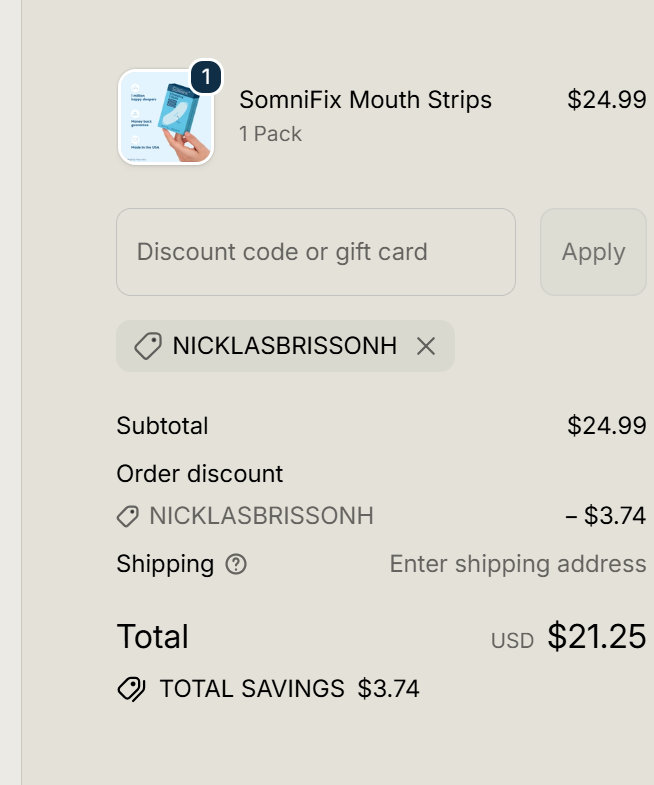Click the discount amount –$3.74

tap(605, 516)
